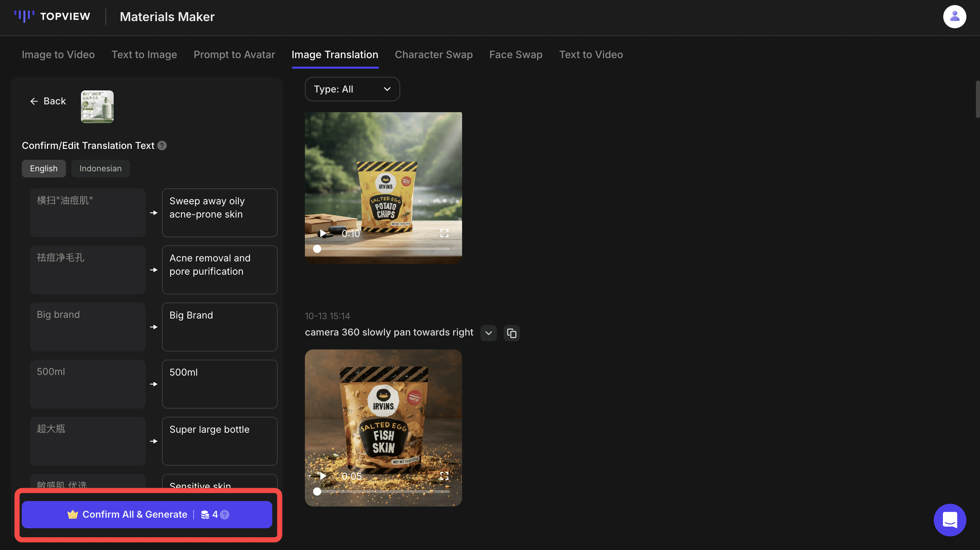Screen dimensions: 980x550
Task: Open the Character Swap tab
Action: click(433, 54)
